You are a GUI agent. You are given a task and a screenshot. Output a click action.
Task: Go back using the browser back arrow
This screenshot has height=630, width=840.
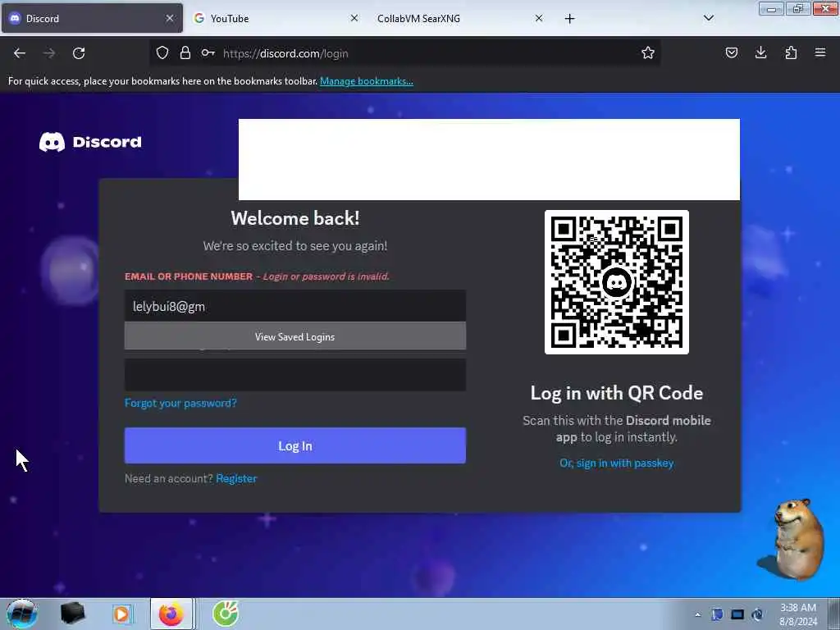20,53
